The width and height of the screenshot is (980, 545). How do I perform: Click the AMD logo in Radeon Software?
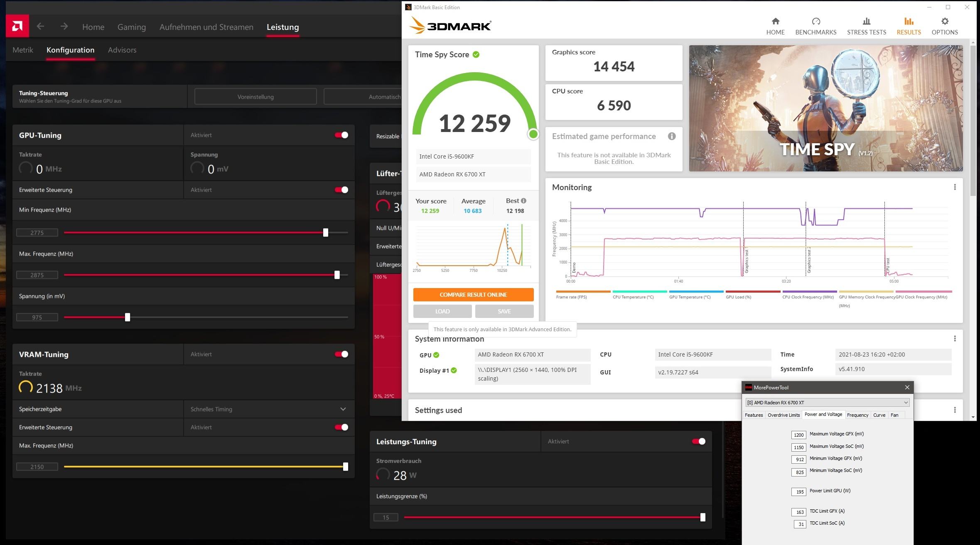(x=17, y=27)
